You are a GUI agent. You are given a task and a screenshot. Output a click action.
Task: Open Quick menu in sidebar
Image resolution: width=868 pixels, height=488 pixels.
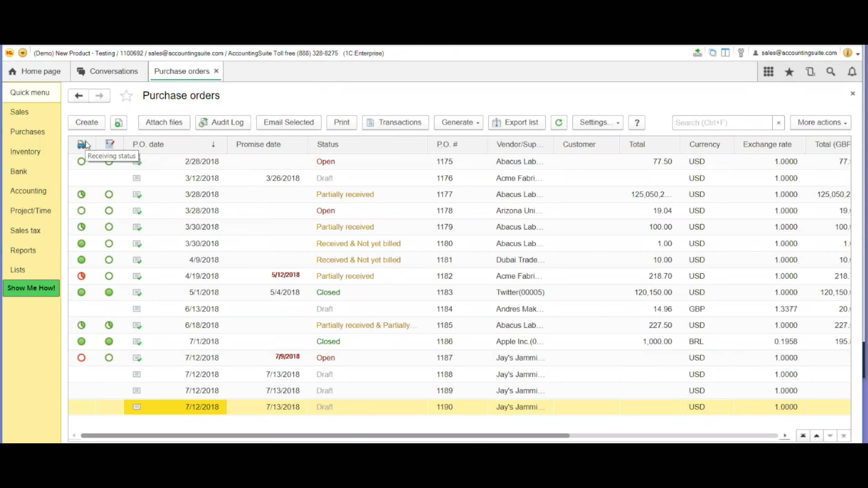[x=30, y=93]
